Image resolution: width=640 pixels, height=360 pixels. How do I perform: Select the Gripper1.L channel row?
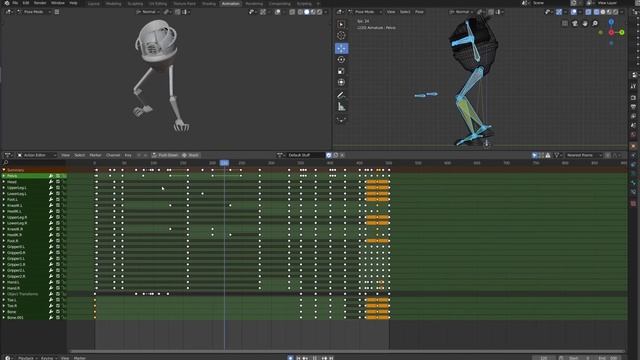(33, 258)
